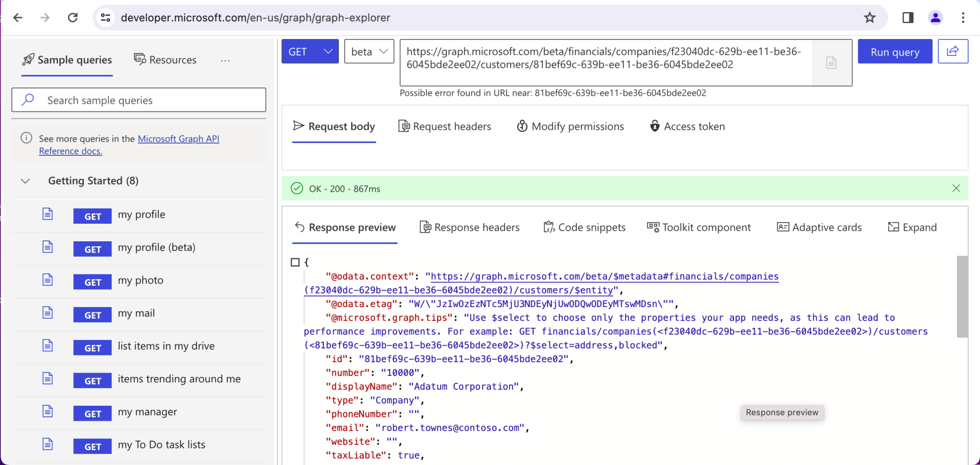This screenshot has height=465, width=980.
Task: Reload the page in the browser
Action: click(x=73, y=18)
